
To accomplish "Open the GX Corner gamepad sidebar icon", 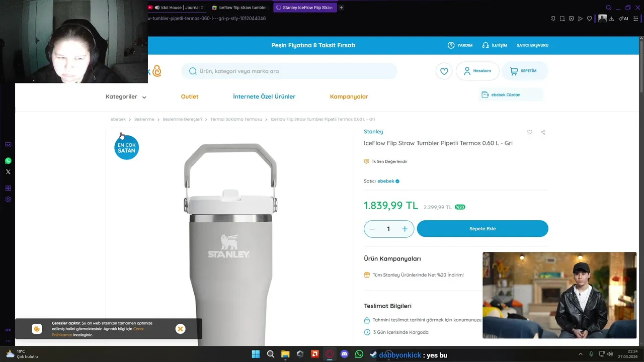I will (8, 145).
